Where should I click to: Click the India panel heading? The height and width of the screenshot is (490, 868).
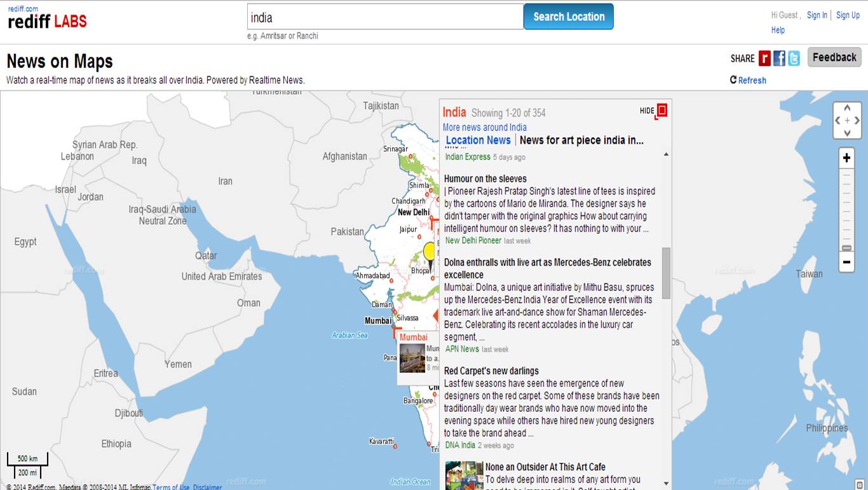454,112
